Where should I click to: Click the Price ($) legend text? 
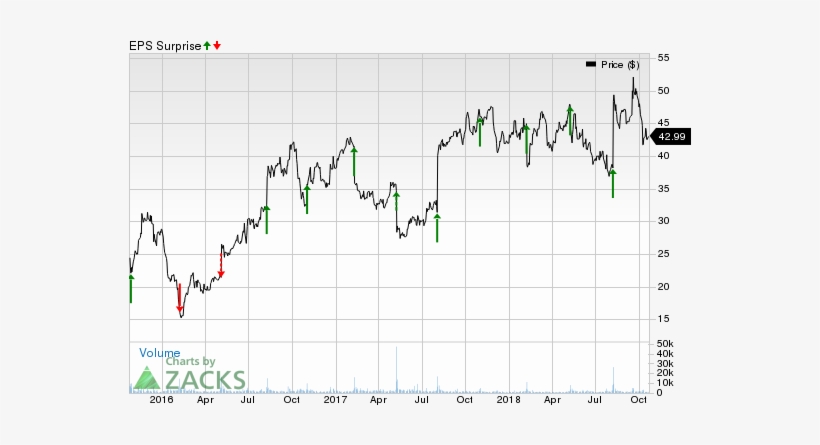[x=620, y=65]
